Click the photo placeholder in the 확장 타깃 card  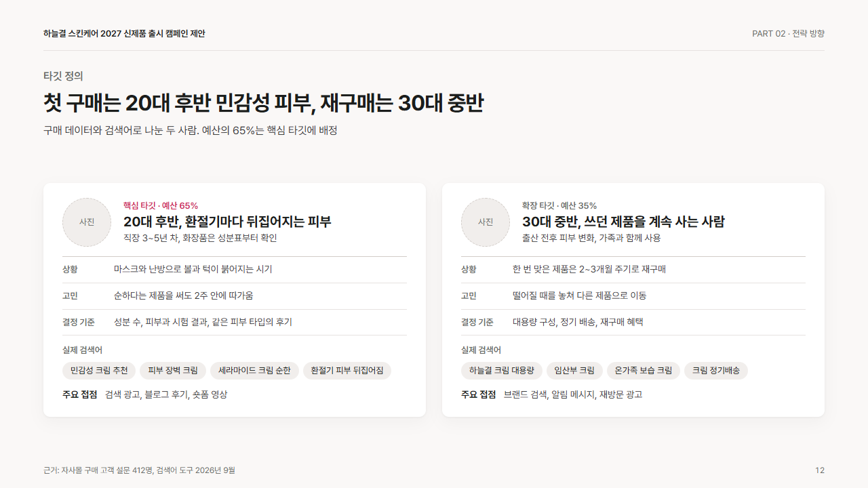[486, 222]
